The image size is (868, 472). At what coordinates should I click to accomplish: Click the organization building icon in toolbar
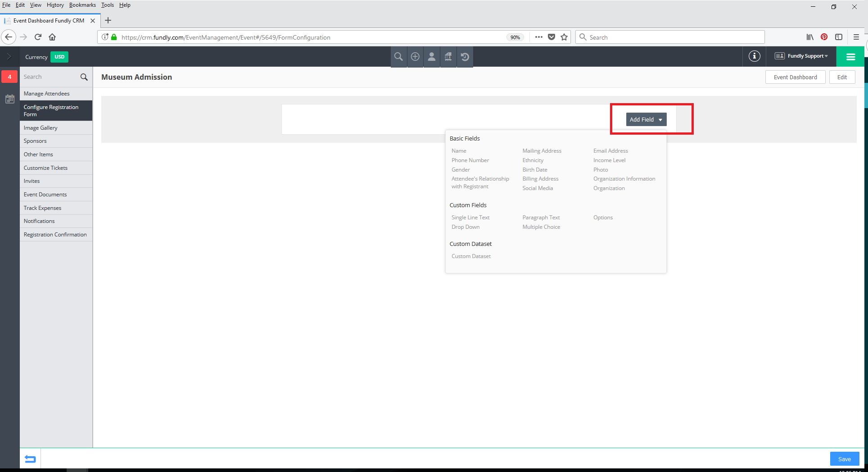coord(448,57)
